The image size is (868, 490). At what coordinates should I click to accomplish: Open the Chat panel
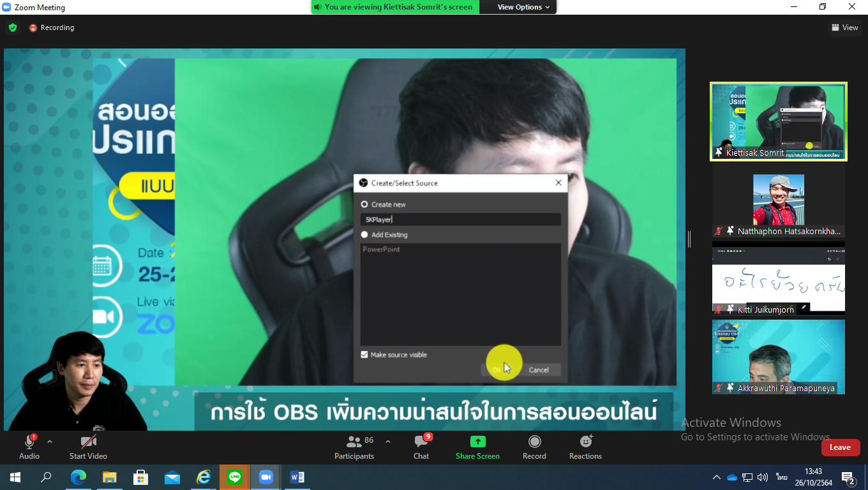click(421, 447)
